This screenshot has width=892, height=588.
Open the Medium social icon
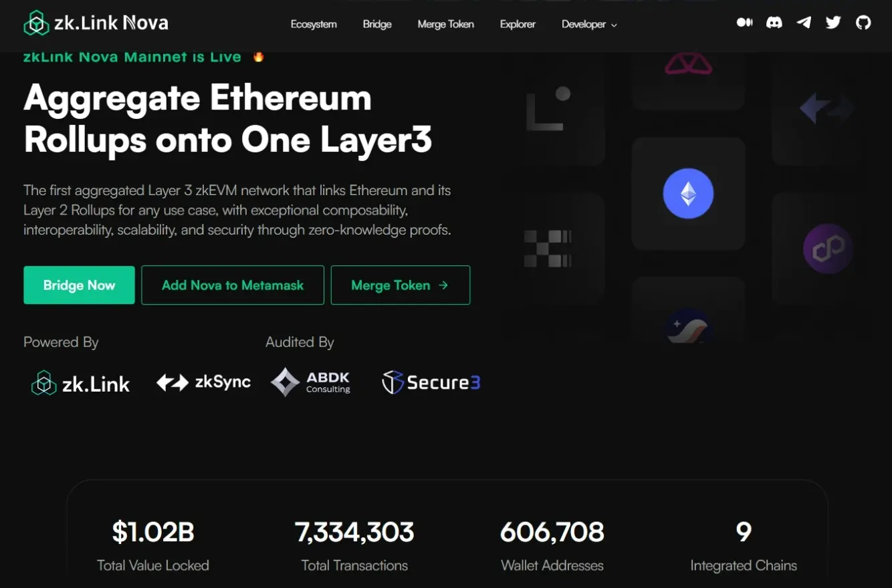tap(744, 23)
